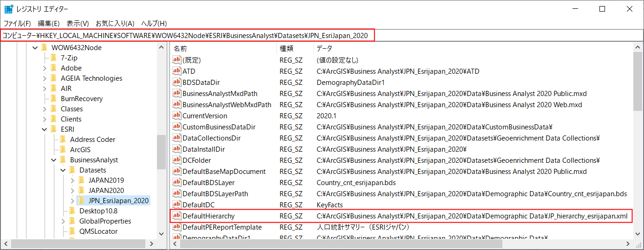Click the string icon beside DefaultBaseMapDocument
Image resolution: width=644 pixels, height=250 pixels.
(x=176, y=171)
